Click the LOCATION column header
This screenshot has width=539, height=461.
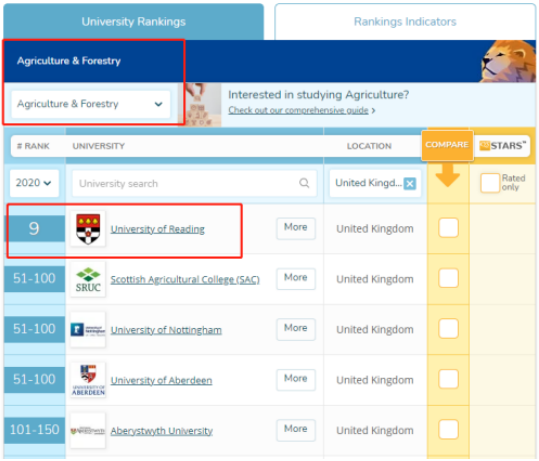(x=369, y=146)
